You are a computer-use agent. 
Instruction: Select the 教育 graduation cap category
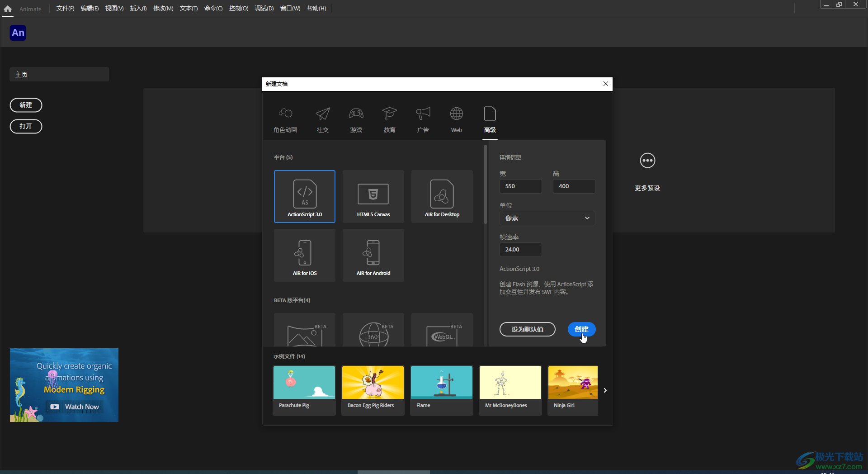[x=389, y=114]
